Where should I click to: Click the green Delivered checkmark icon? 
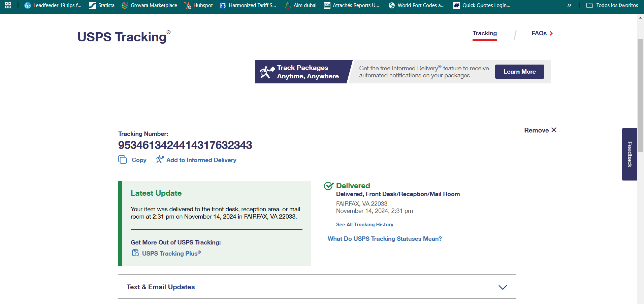(x=328, y=186)
